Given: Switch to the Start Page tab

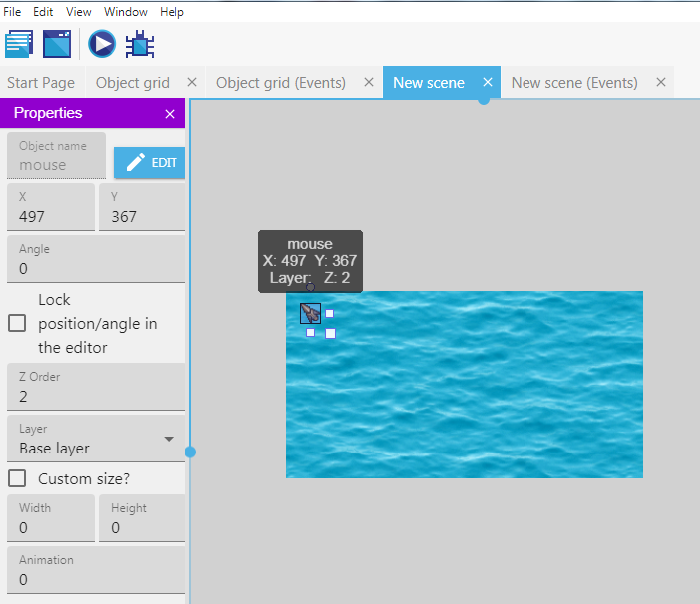Looking at the screenshot, I should 41,83.
